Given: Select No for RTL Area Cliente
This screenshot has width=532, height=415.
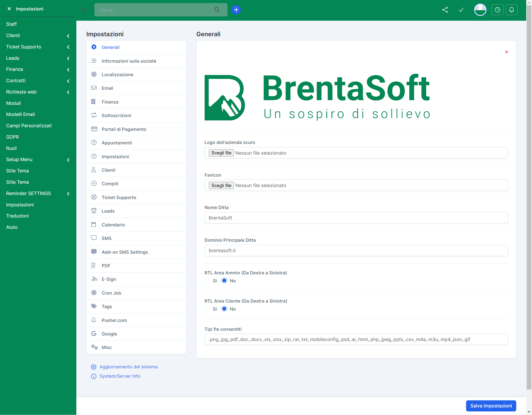Looking at the screenshot, I should [224, 309].
